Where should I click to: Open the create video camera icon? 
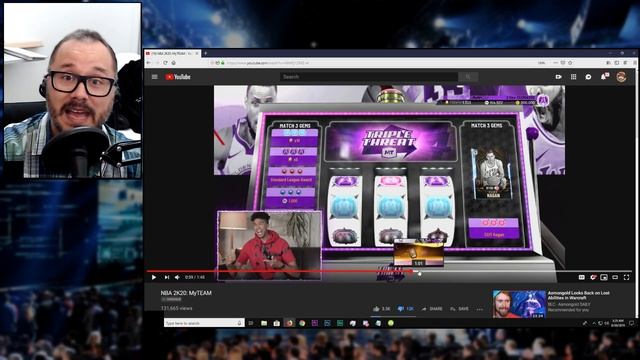coord(558,77)
